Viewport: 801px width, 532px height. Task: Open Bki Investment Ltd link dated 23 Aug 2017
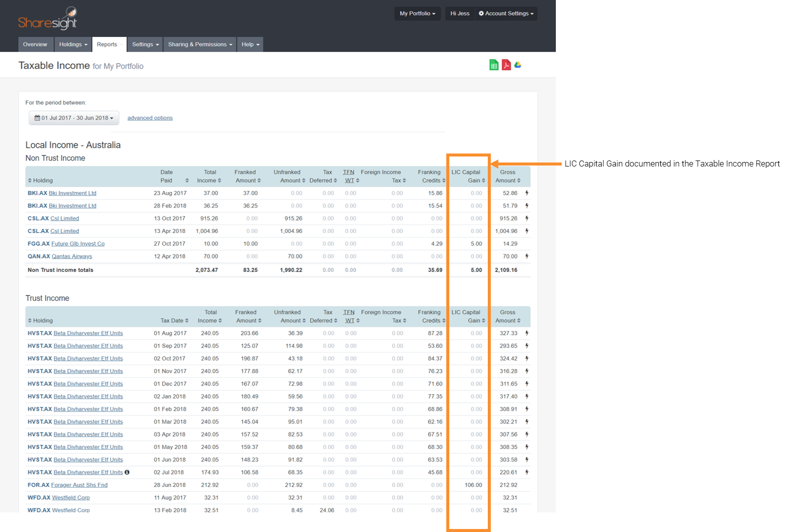click(73, 193)
